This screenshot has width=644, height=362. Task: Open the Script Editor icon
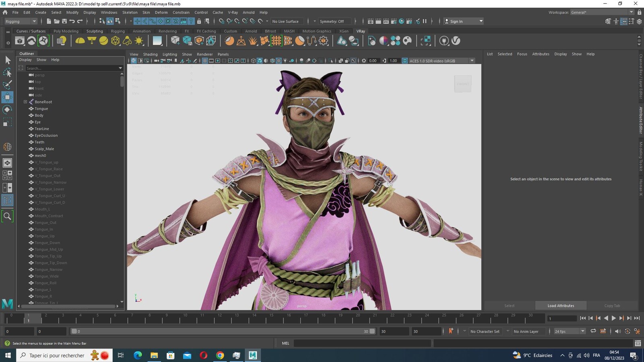pos(638,343)
